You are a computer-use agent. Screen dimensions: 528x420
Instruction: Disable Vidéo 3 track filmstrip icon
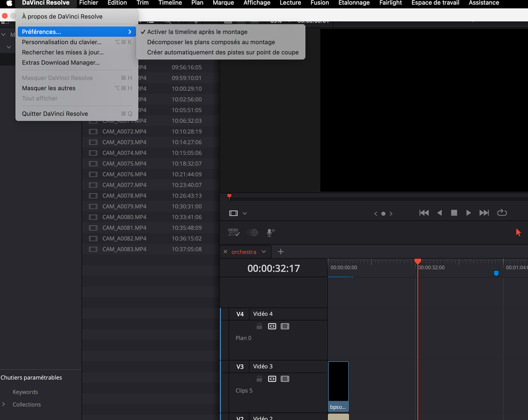(x=285, y=379)
